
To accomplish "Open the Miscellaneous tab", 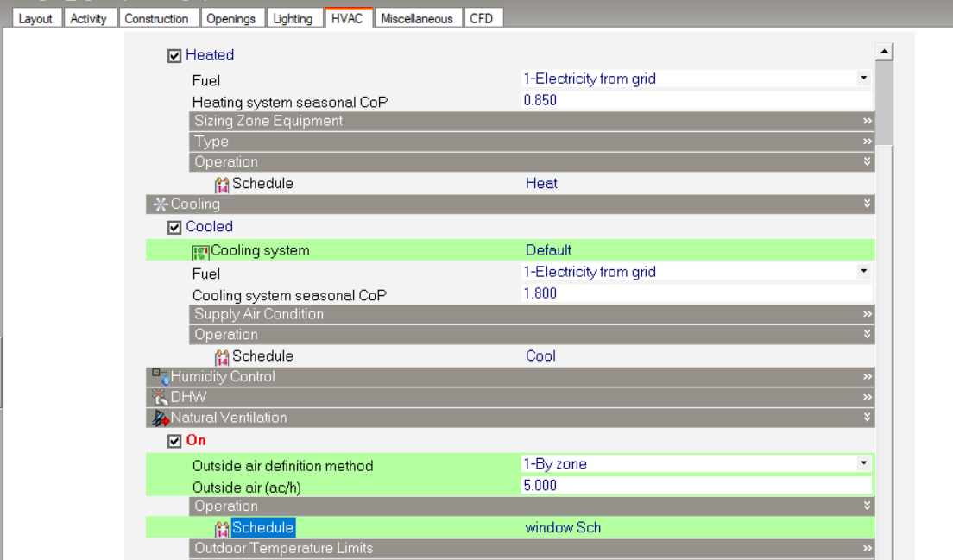I will click(417, 18).
